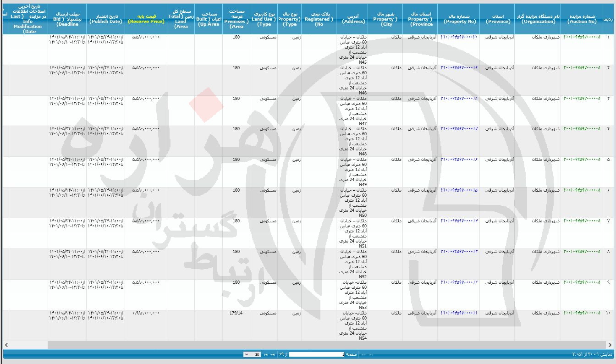Jump to the last page of results

266,354
